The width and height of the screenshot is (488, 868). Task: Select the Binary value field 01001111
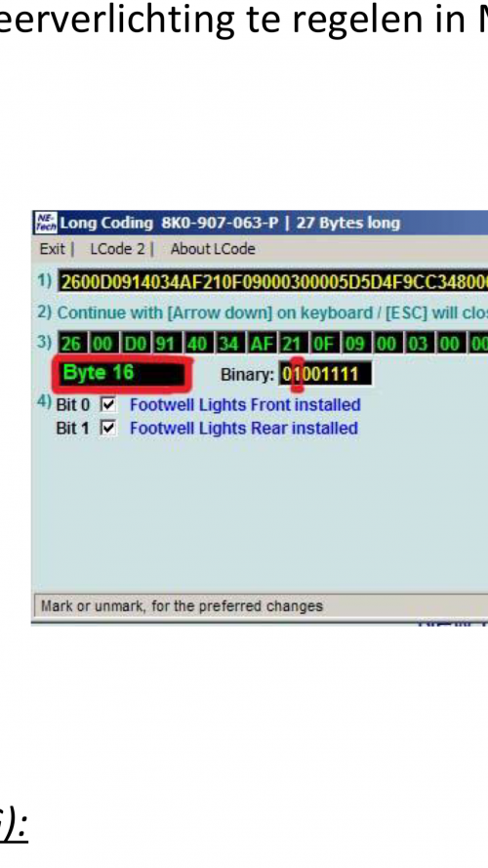[x=325, y=374]
